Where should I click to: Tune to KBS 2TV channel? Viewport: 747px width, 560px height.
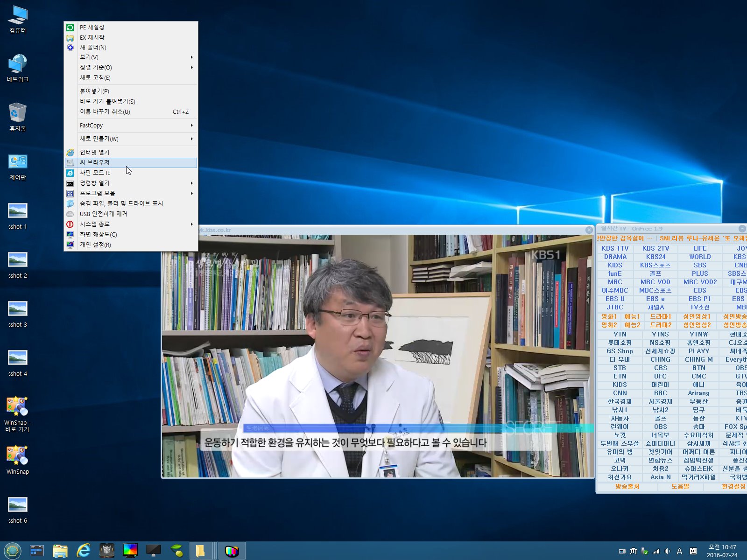click(655, 248)
